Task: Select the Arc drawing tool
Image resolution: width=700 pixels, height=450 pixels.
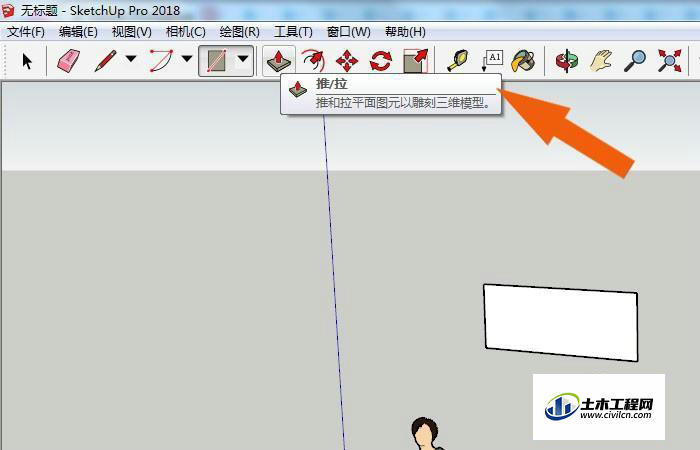Action: 161,61
